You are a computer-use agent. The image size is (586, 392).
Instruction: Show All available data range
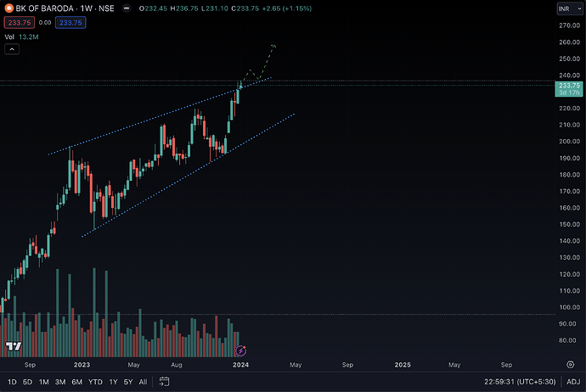[x=143, y=382]
